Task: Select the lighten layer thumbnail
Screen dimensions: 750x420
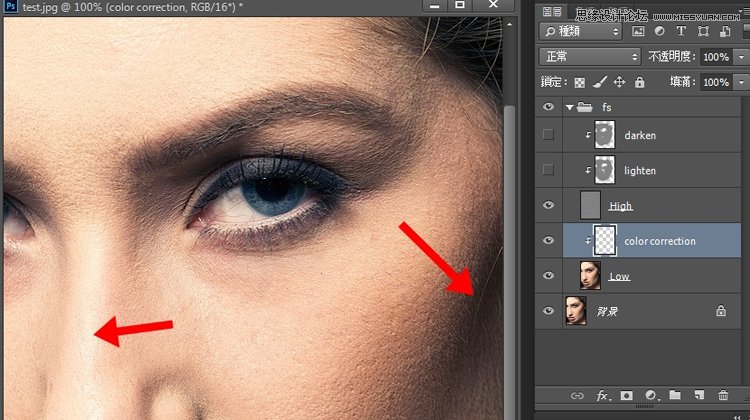Action: coord(605,170)
